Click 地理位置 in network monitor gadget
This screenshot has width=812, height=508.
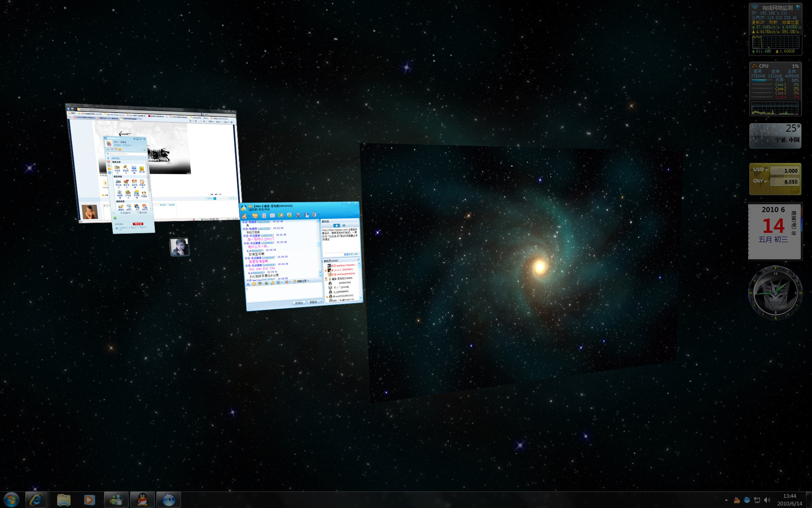pos(790,22)
